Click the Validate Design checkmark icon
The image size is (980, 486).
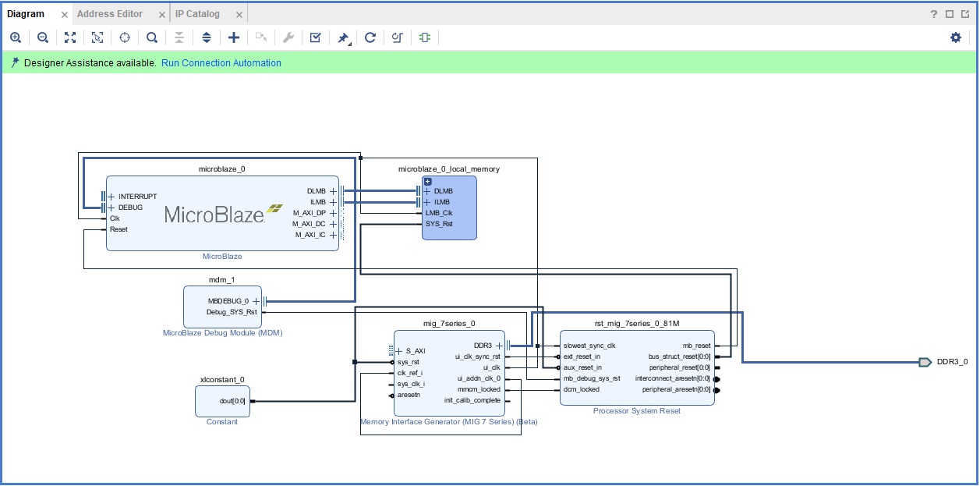point(315,37)
